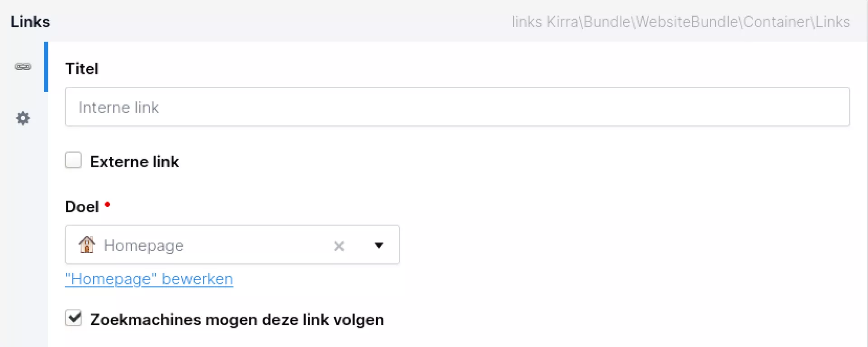This screenshot has height=347, width=868.
Task: Click the Interne link placeholder text
Action: [x=118, y=108]
